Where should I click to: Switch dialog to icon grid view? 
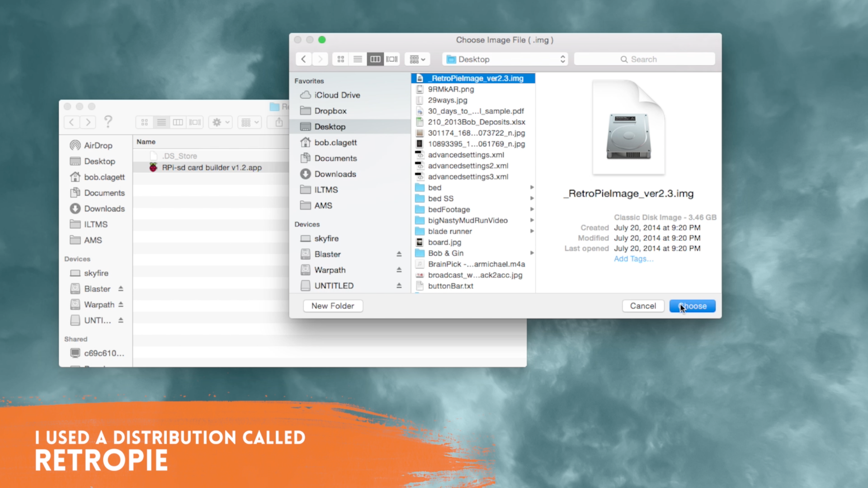click(340, 59)
